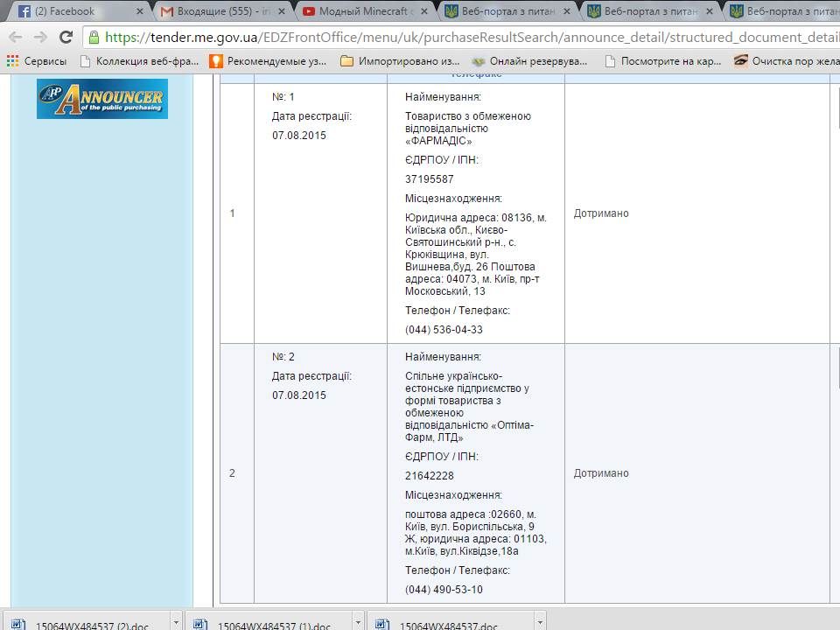
Task: Open the Модный Minecraft YouTube tab
Action: pyautogui.click(x=359, y=12)
